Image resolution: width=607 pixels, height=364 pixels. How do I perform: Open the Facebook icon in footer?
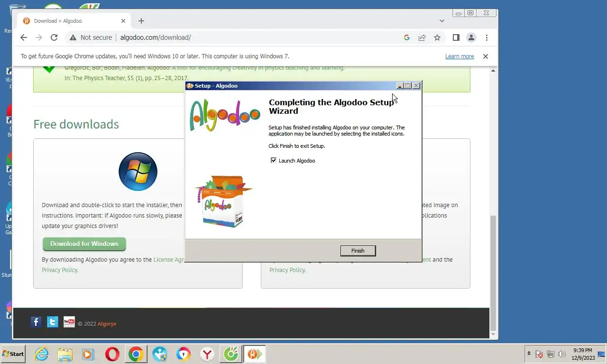[36, 322]
